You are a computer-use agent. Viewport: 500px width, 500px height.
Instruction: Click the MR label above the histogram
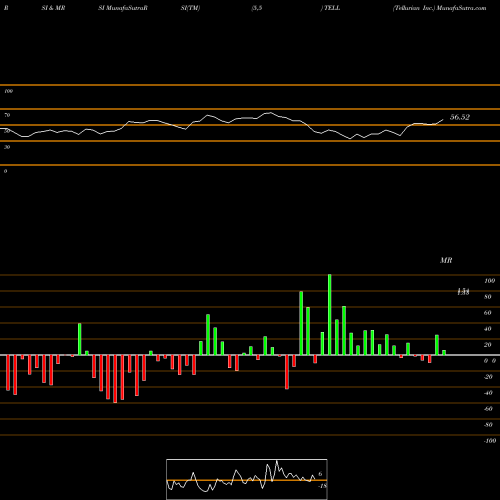click(446, 260)
